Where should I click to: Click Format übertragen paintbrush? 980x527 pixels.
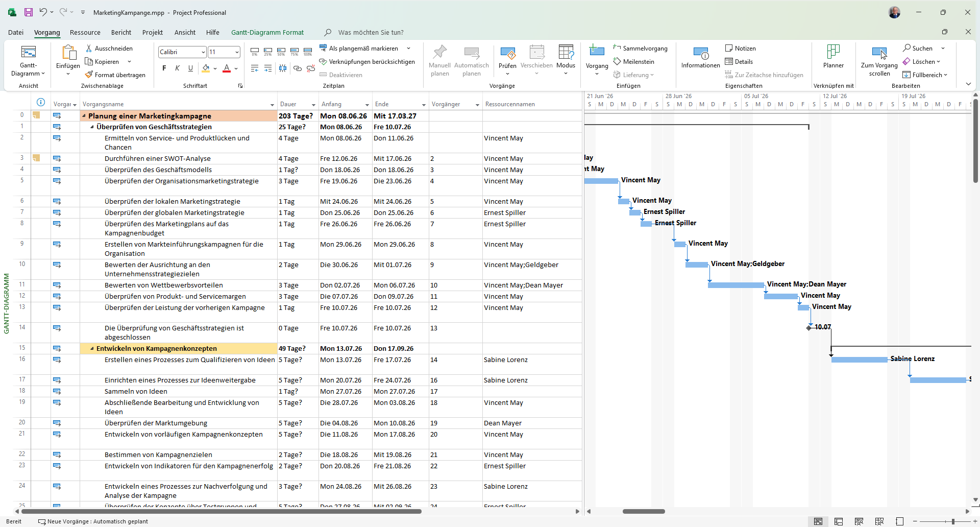point(89,75)
